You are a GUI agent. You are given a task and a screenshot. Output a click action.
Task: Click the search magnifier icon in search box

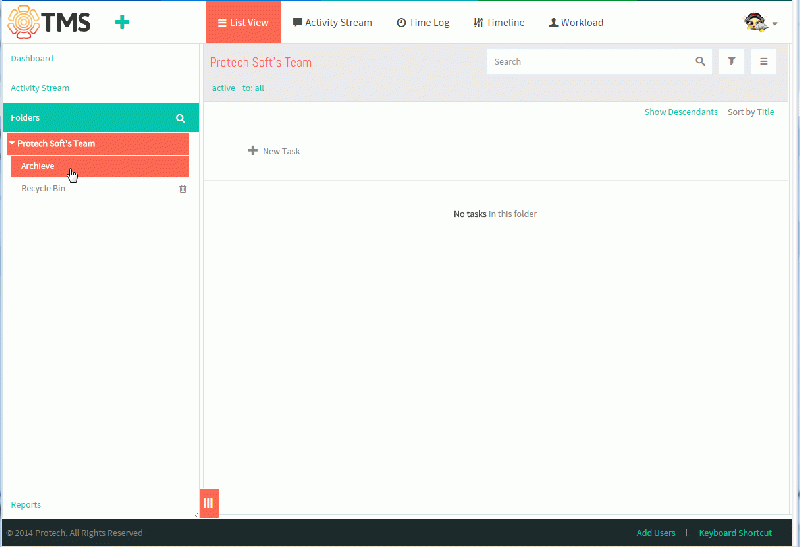click(701, 62)
